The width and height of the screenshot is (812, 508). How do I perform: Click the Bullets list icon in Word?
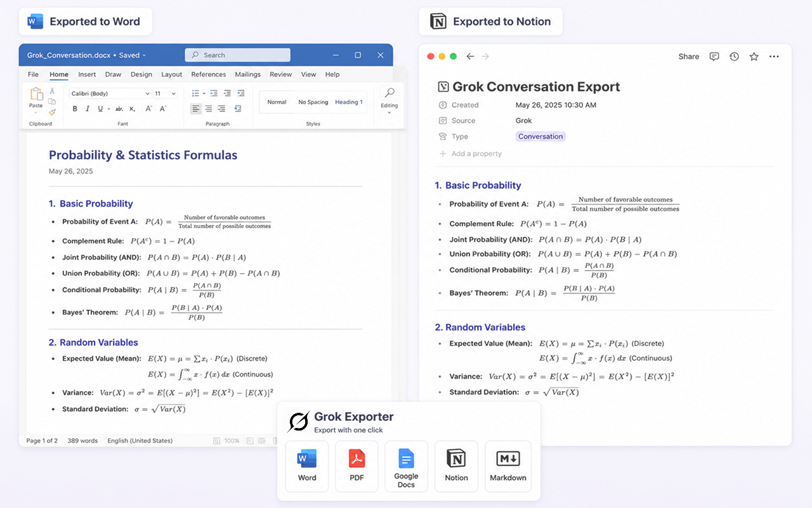(x=195, y=93)
